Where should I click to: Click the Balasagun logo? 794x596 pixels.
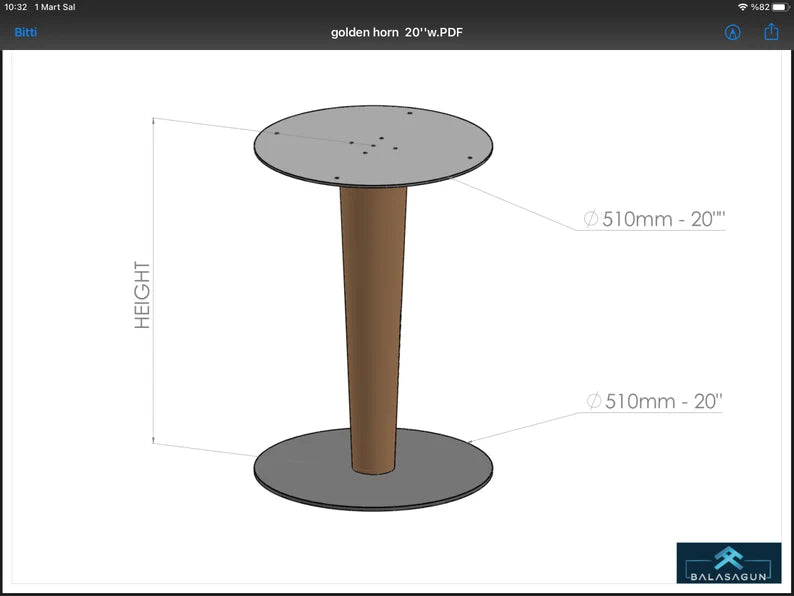click(728, 557)
